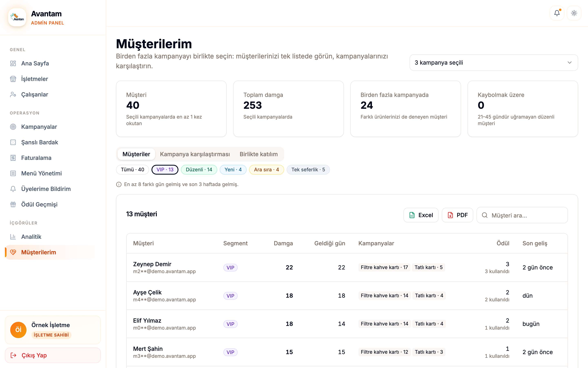Click the 'Son geliş' column header
The height and width of the screenshot is (368, 588).
(535, 243)
